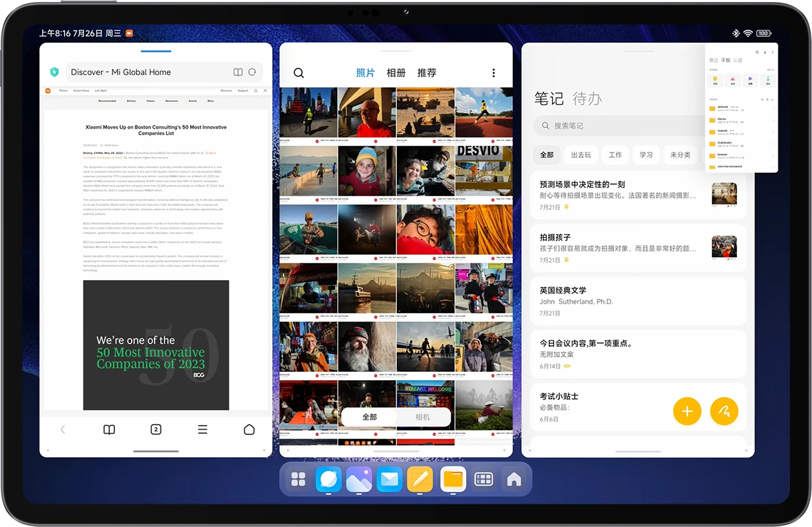Expand the Android folder chevron
Image resolution: width=812 pixels, height=527 pixels.
tap(773, 132)
